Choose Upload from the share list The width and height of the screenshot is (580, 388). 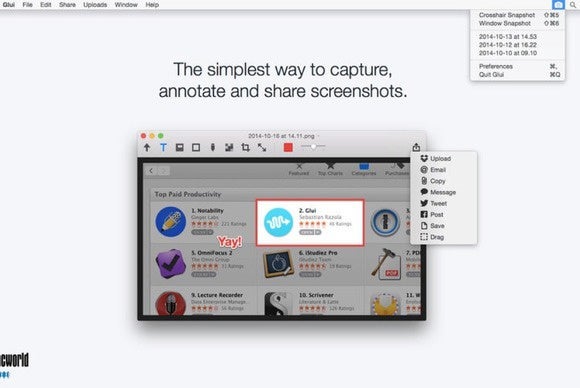pyautogui.click(x=436, y=158)
